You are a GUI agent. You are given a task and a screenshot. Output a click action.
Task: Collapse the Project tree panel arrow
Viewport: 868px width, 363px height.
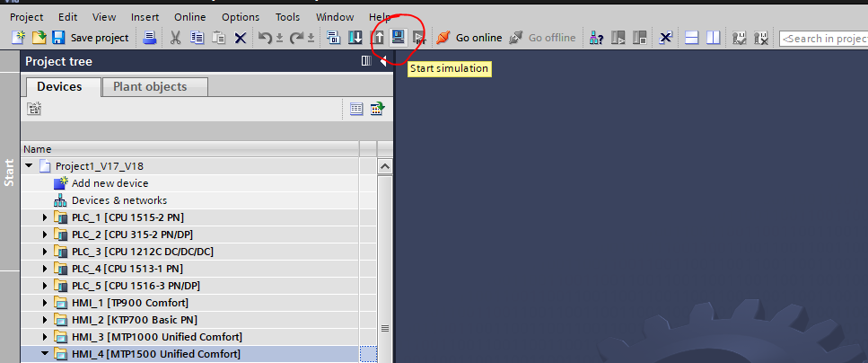pyautogui.click(x=383, y=61)
